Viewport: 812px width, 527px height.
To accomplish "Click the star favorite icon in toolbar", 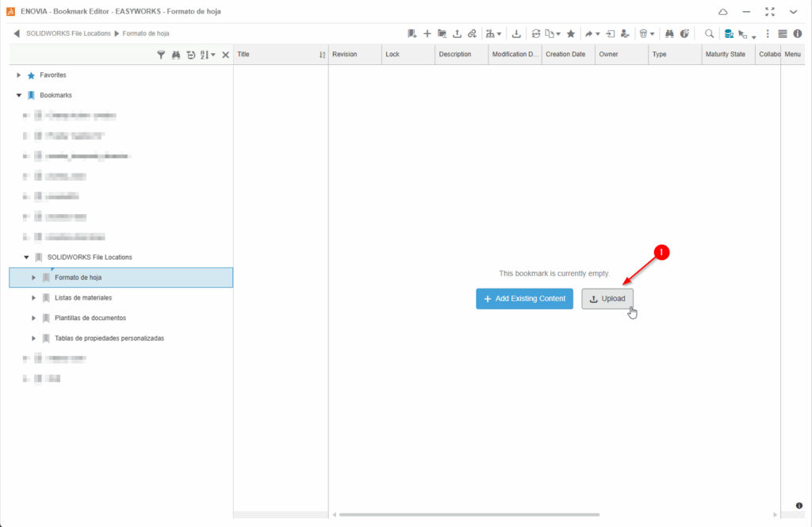I will click(x=571, y=33).
